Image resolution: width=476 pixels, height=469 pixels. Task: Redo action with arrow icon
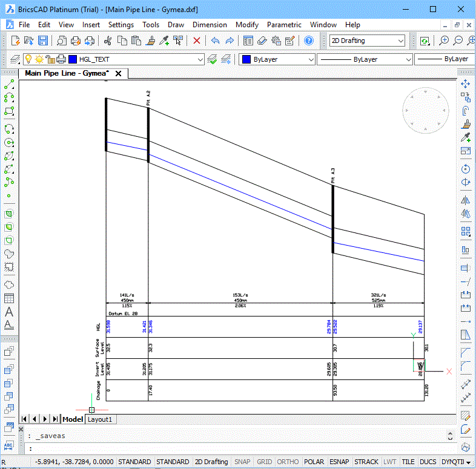click(230, 41)
